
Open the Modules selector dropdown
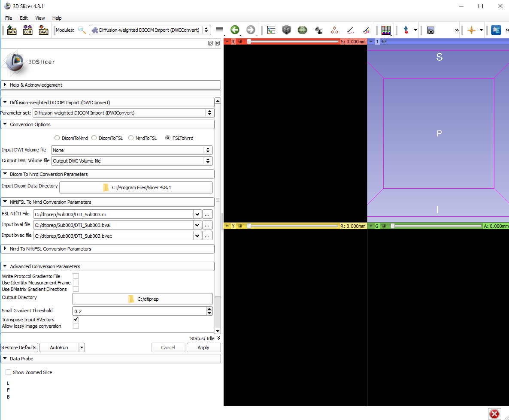[x=150, y=30]
